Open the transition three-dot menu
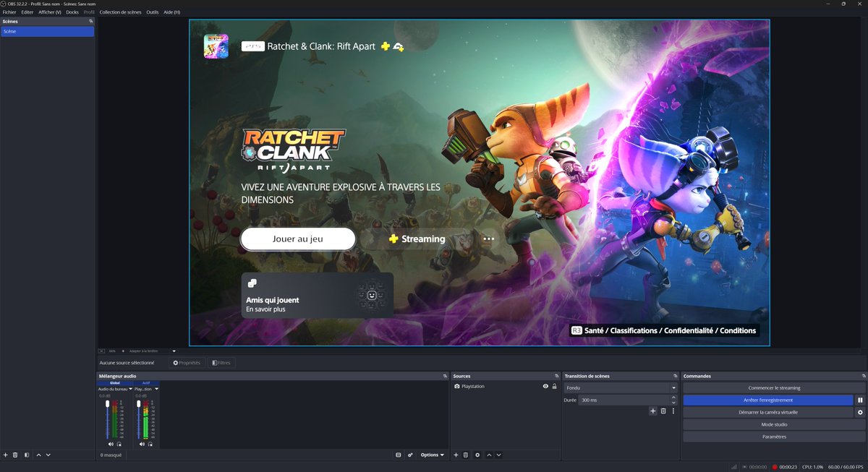This screenshot has height=472, width=868. pos(673,411)
